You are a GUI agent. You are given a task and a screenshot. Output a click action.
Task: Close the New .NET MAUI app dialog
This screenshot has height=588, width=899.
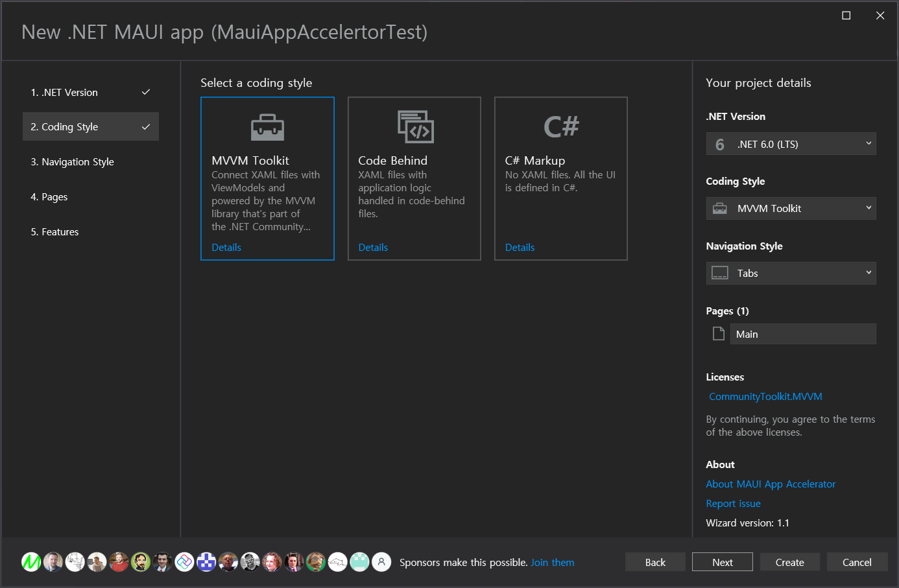pyautogui.click(x=880, y=16)
